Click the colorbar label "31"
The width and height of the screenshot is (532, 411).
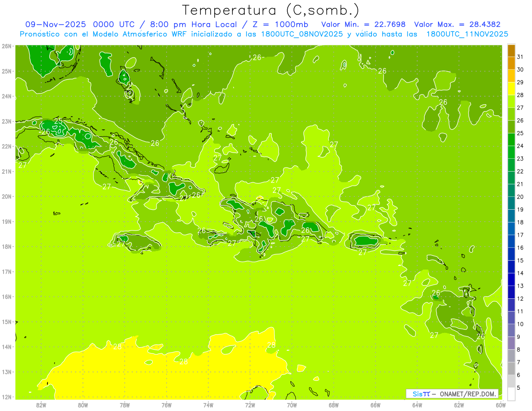tap(520, 57)
